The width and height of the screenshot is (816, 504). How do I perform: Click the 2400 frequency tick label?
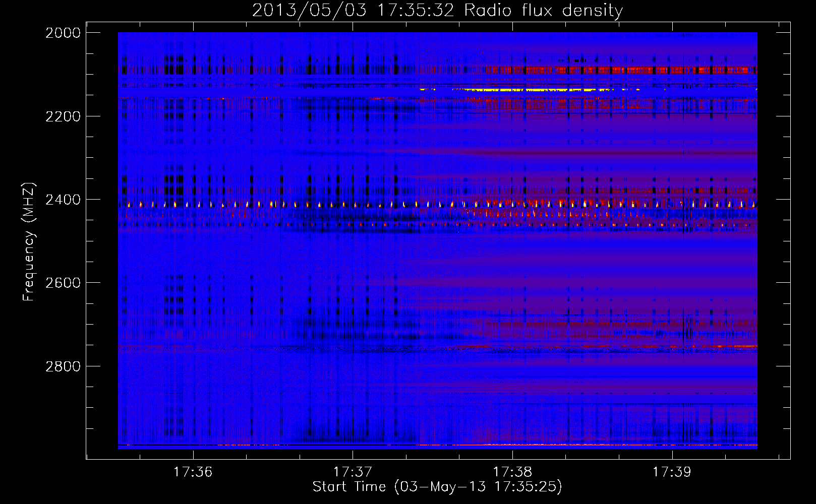coord(63,200)
